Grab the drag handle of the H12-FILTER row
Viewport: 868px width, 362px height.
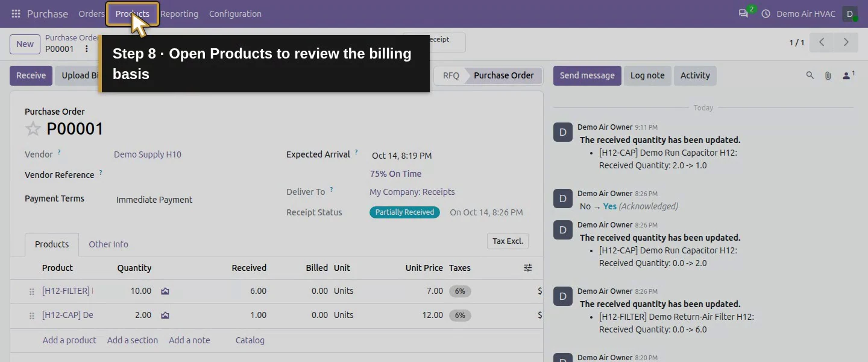coord(32,291)
